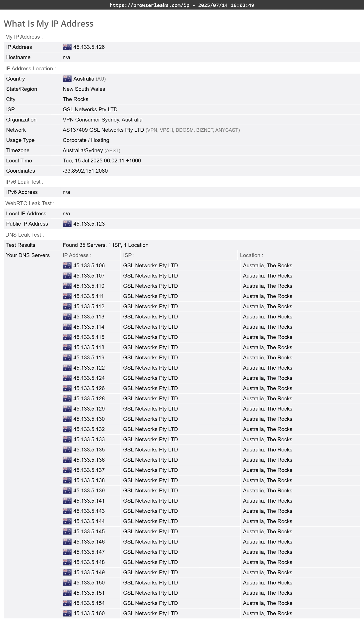This screenshot has height=619, width=364.
Task: Click the flag icon beside IP 45.133.5.126 at top
Action: point(67,47)
